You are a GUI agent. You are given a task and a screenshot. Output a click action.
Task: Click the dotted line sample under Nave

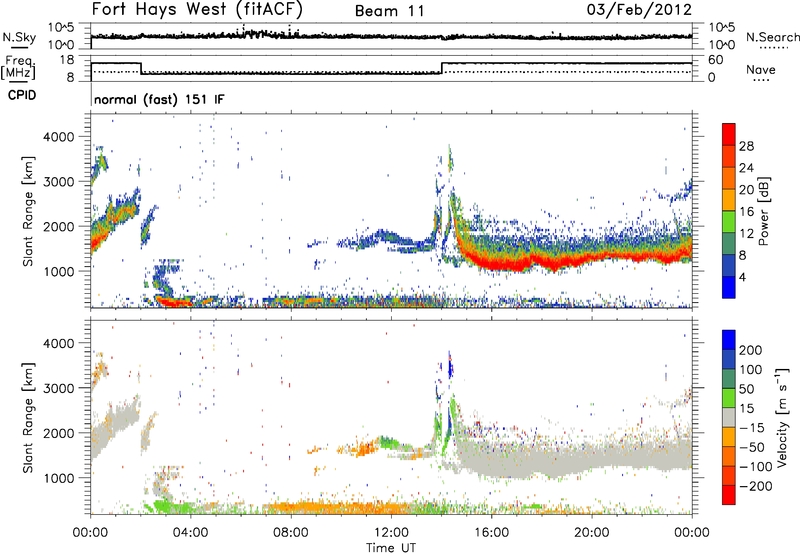(x=762, y=81)
